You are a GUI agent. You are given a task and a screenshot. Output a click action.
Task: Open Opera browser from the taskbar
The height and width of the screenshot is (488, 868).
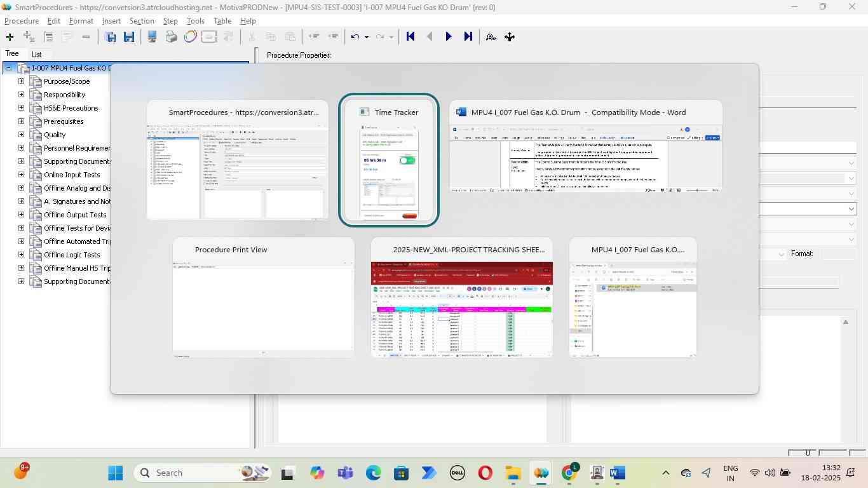click(x=485, y=473)
